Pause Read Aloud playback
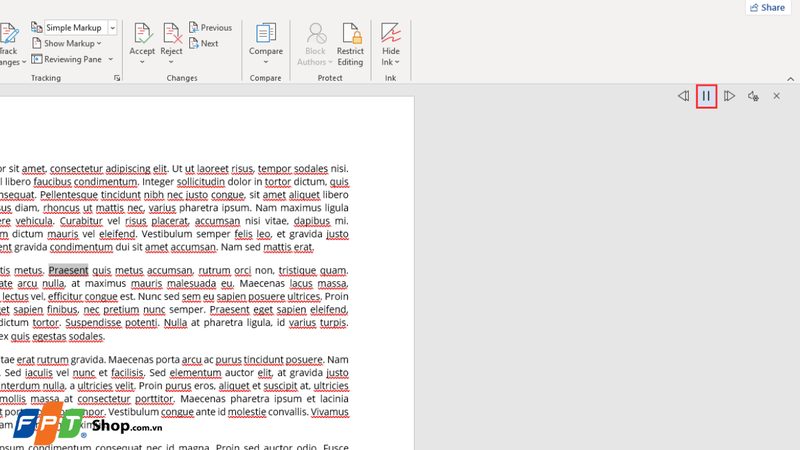This screenshot has height=450, width=800. click(706, 96)
